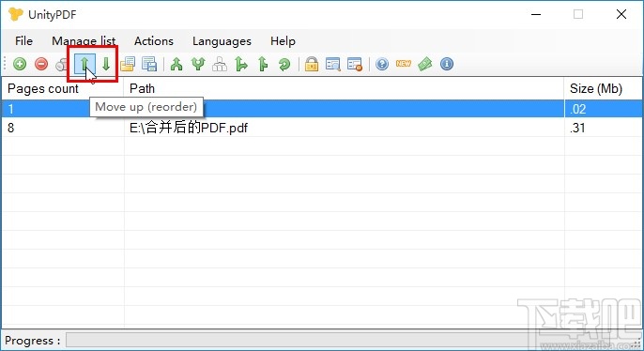Click the orange NEW icon

tap(404, 63)
